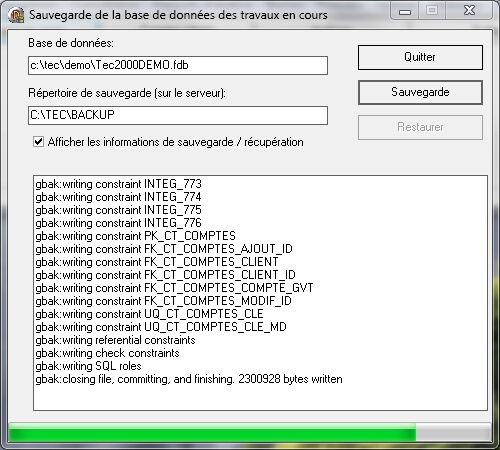Click the "Répertoire de sauvegarde (sur le serveur):" label
The width and height of the screenshot is (500, 450).
point(127,93)
